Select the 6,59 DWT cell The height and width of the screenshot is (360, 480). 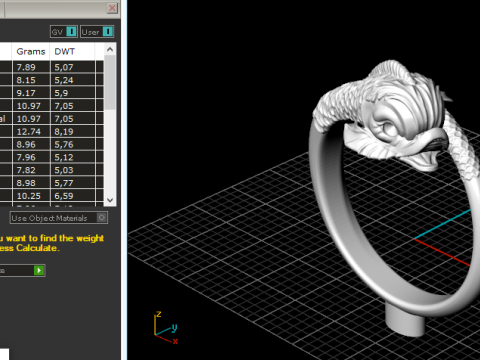[72, 196]
